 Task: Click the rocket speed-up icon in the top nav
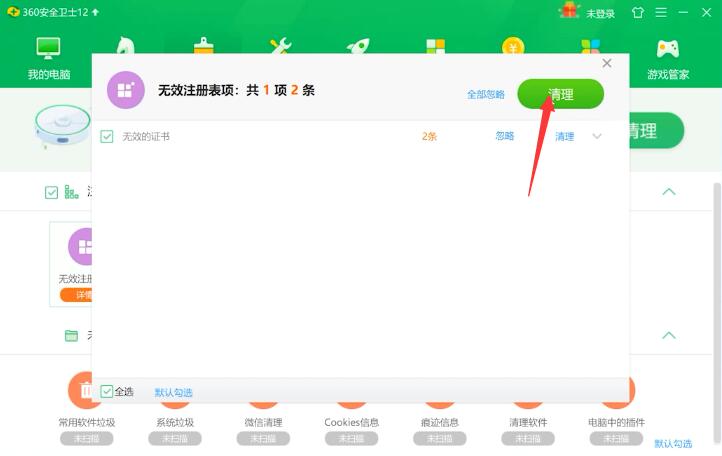click(358, 46)
